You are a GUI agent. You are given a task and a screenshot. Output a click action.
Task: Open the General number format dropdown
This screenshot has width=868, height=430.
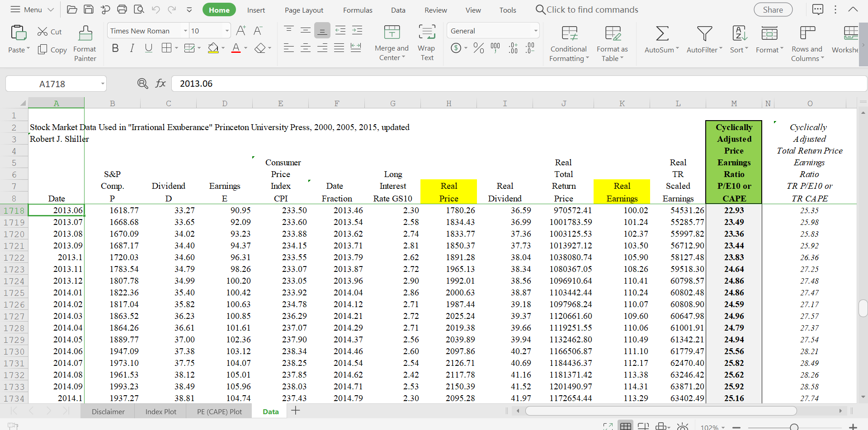click(x=534, y=30)
